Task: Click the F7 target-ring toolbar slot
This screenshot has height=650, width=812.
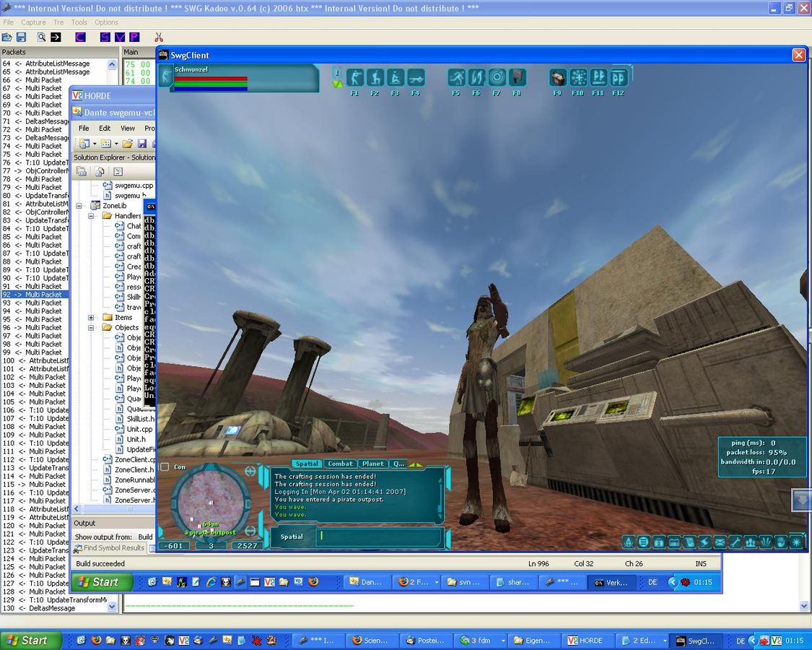Action: [497, 78]
